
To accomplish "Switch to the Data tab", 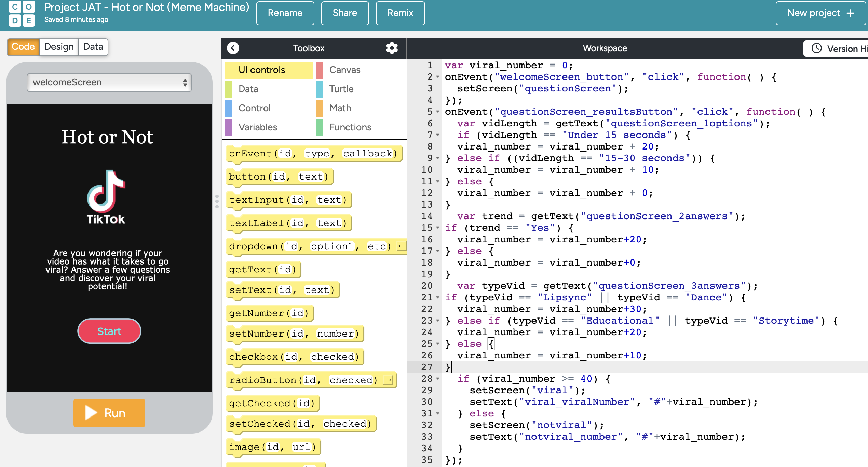I will [x=93, y=47].
